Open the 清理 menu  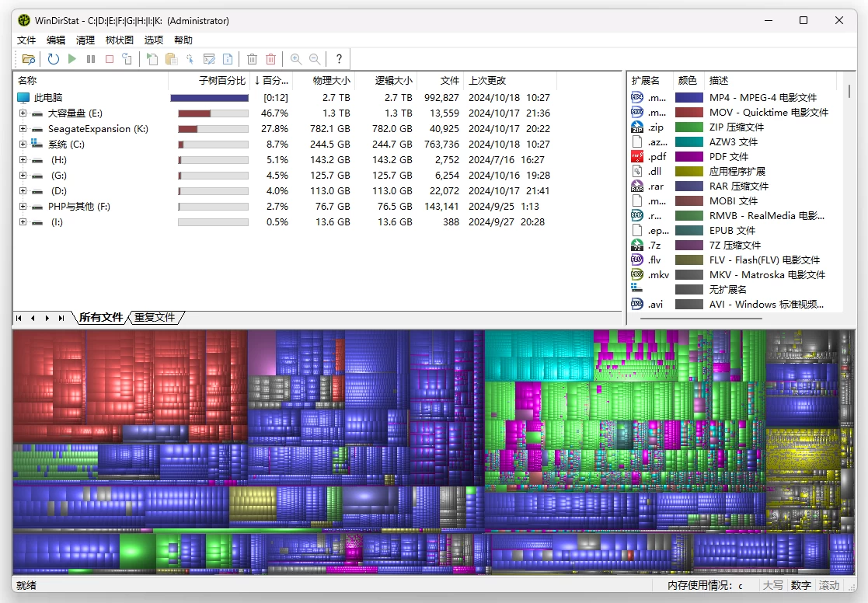point(85,40)
